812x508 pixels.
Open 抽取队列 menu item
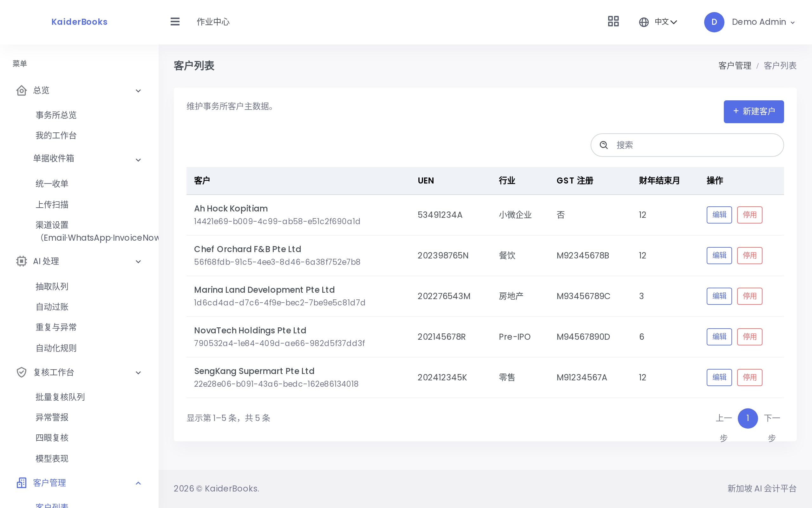(52, 287)
